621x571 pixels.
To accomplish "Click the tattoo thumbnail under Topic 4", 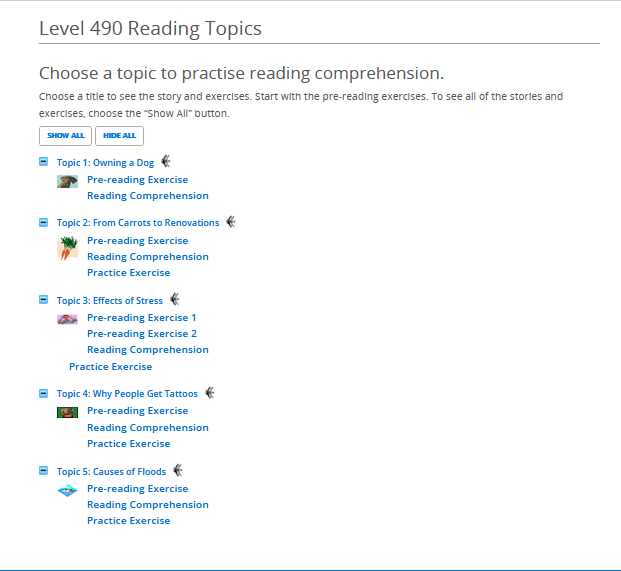I will tap(67, 413).
